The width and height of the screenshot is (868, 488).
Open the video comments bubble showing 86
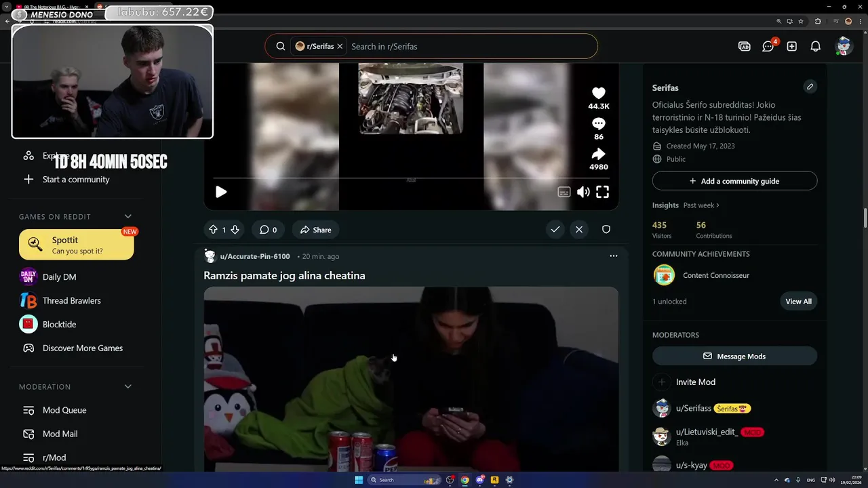pos(598,124)
